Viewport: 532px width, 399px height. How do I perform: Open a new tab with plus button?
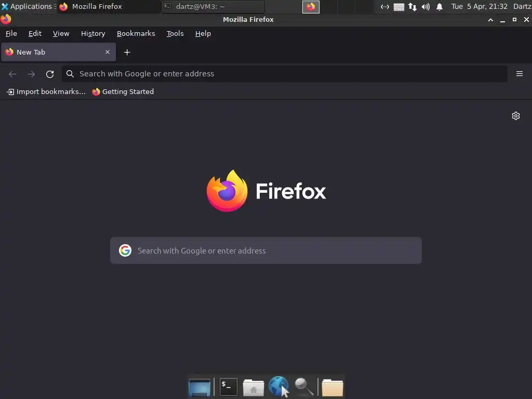pyautogui.click(x=127, y=52)
